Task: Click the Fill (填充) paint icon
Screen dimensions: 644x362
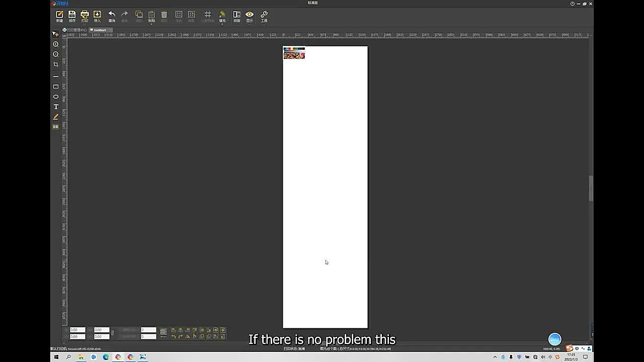Action: pyautogui.click(x=222, y=16)
